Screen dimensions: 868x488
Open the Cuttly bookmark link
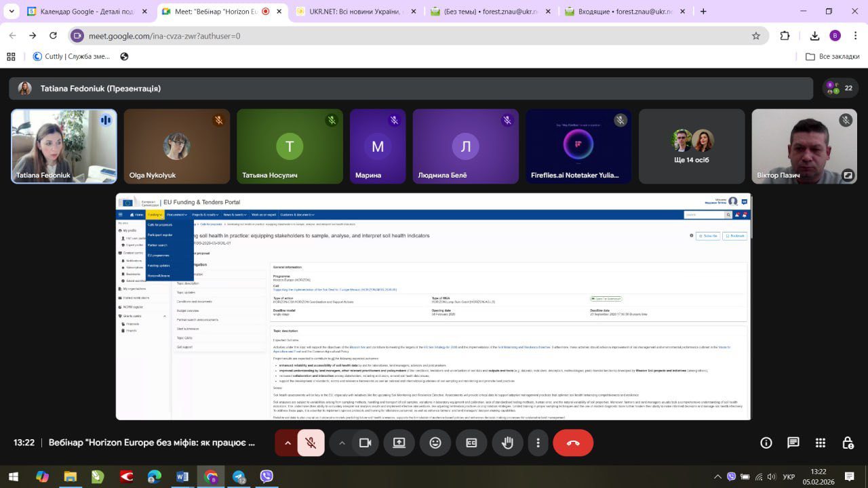coord(71,56)
